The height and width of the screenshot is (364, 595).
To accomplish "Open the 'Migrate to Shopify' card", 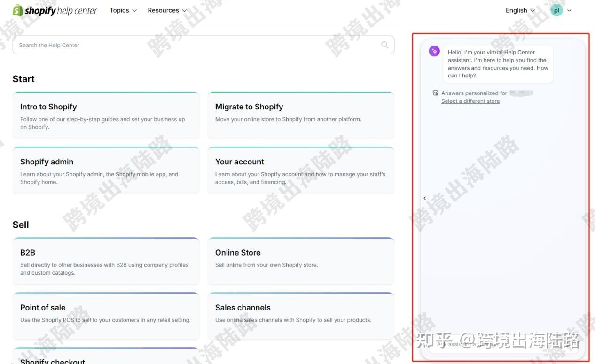I will tap(300, 115).
